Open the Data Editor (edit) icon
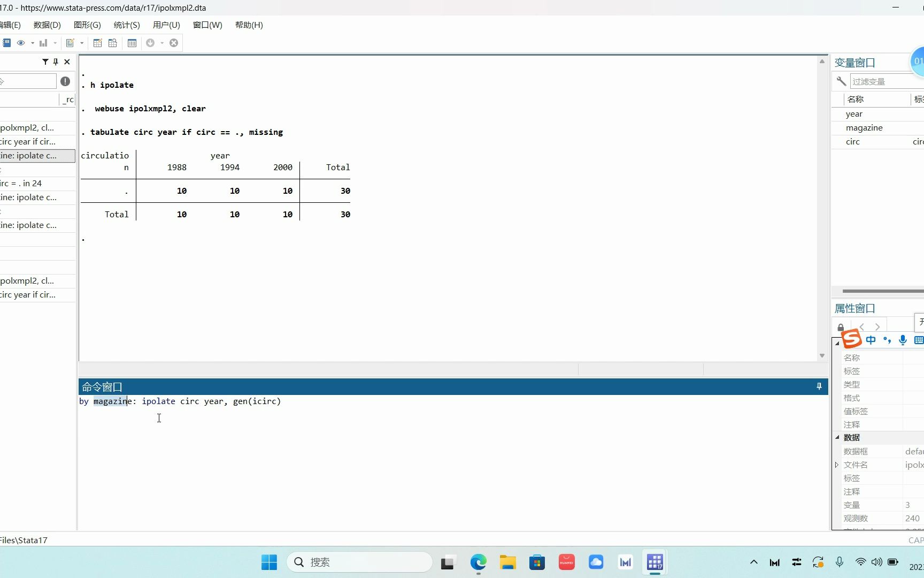 (x=97, y=43)
